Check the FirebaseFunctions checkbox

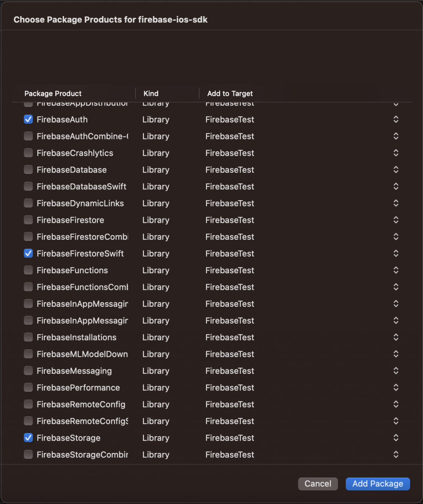(x=28, y=270)
